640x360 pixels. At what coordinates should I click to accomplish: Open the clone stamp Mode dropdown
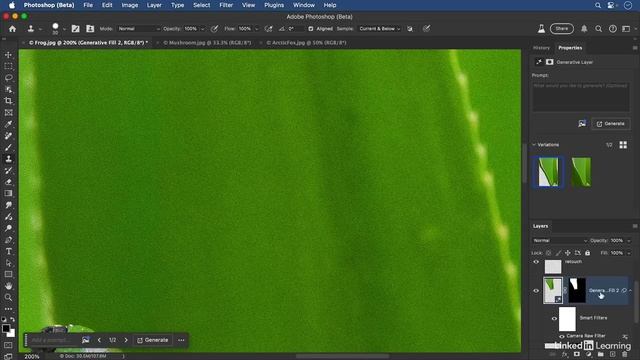(x=139, y=29)
